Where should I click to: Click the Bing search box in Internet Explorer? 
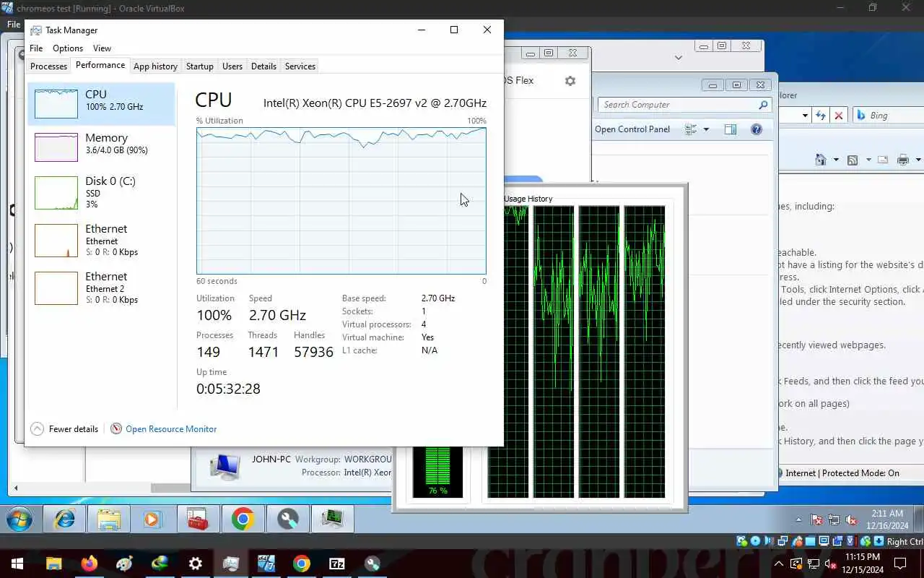point(888,116)
